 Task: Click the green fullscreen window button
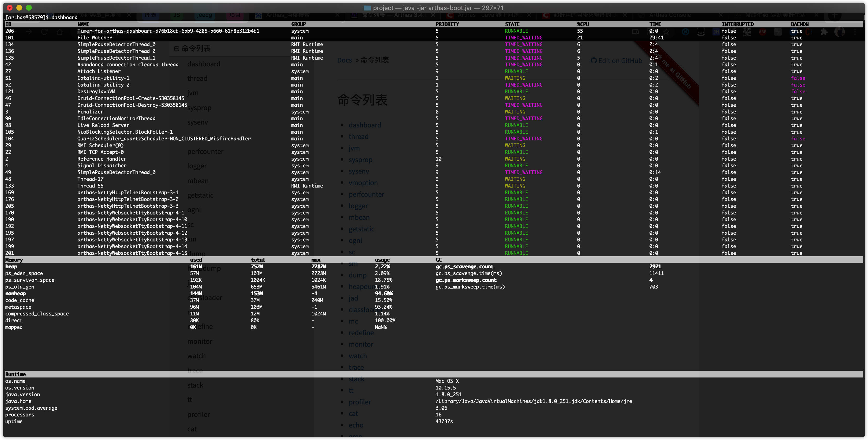[29, 8]
